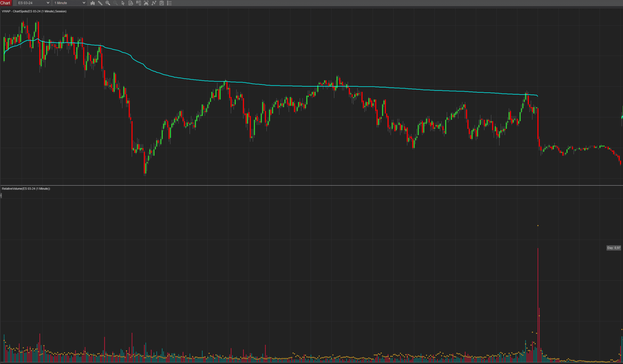Activate the zoom-in tool
The image size is (623, 364).
[x=108, y=3]
